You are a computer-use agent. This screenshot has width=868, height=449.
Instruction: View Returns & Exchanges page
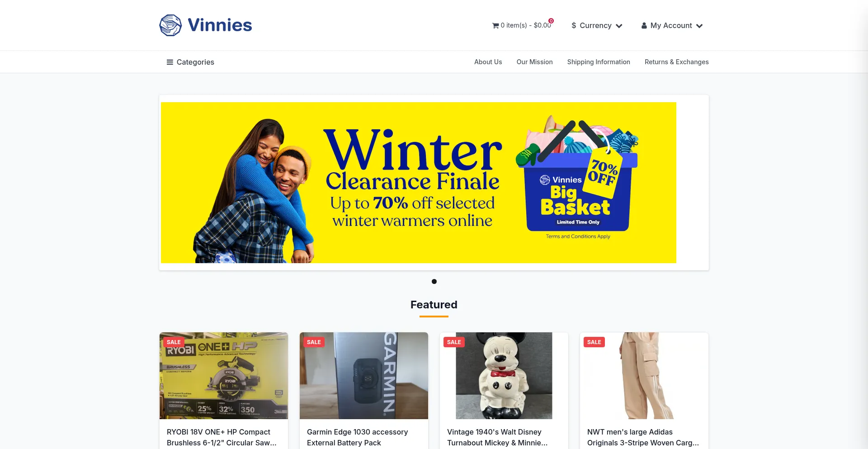click(677, 62)
